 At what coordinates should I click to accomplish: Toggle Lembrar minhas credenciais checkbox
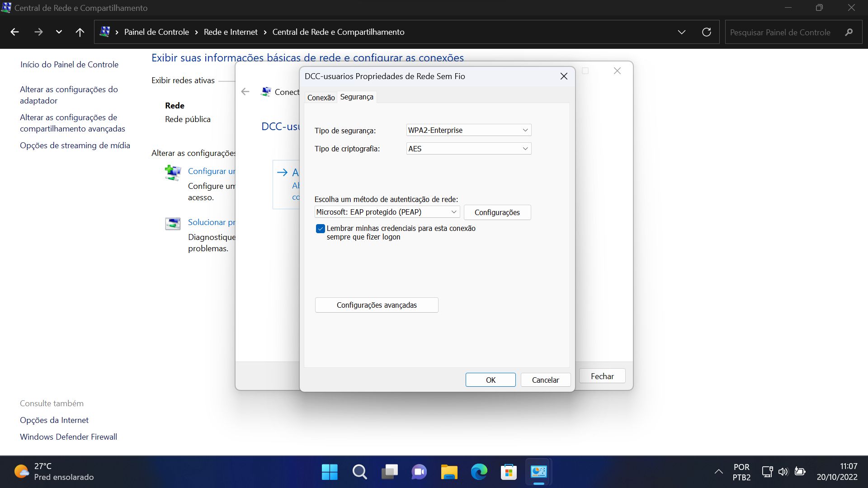pos(321,229)
